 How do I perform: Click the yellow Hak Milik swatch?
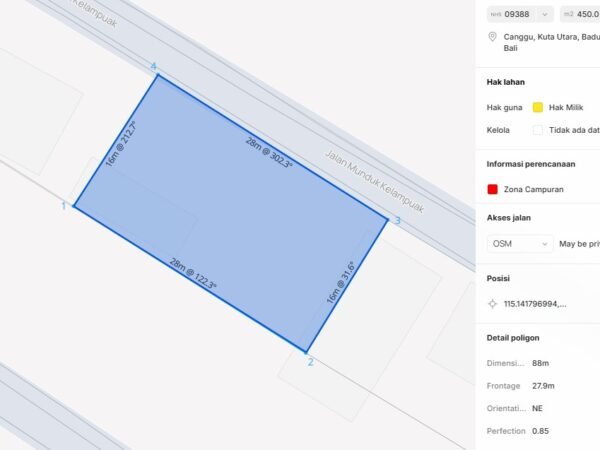pyautogui.click(x=537, y=107)
